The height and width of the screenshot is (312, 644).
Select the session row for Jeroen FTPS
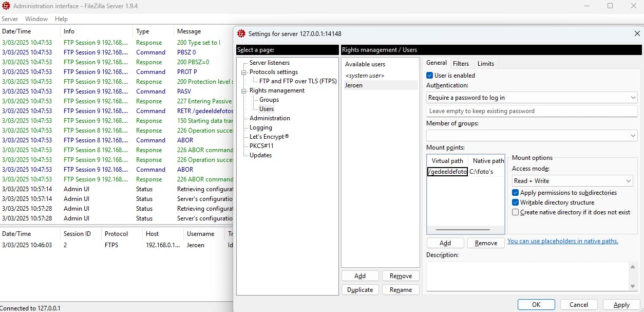tap(117, 245)
